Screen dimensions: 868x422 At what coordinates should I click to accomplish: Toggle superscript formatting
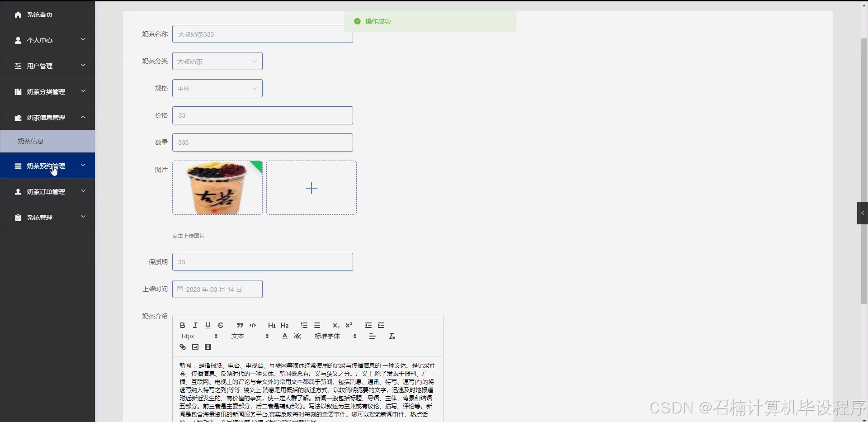349,325
